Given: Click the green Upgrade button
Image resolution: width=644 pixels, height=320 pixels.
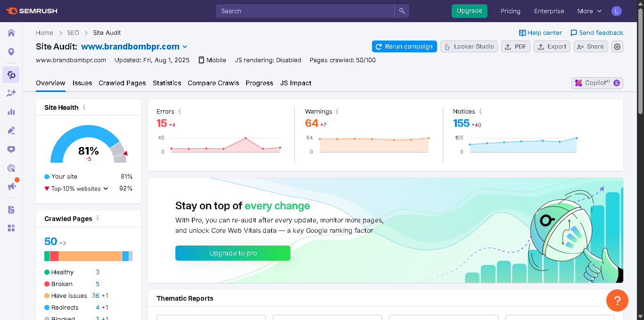Looking at the screenshot, I should coord(469,11).
